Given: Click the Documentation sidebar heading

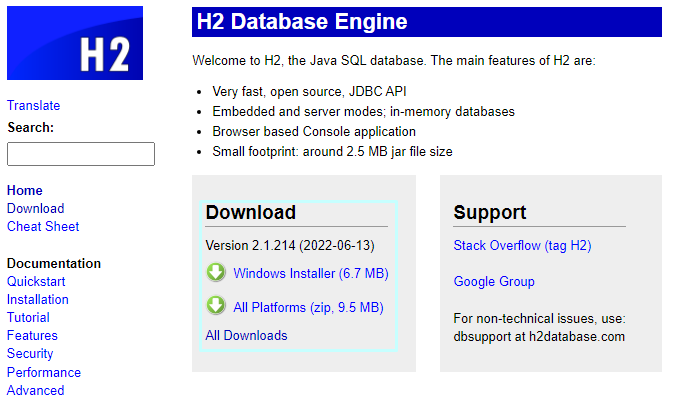Looking at the screenshot, I should pos(54,263).
